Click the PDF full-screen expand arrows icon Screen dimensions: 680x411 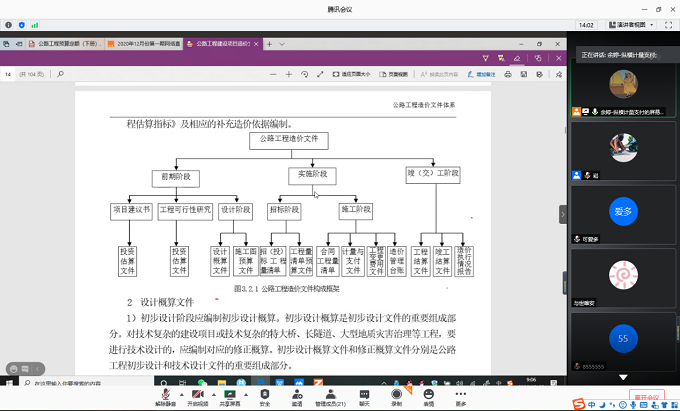tap(320, 75)
